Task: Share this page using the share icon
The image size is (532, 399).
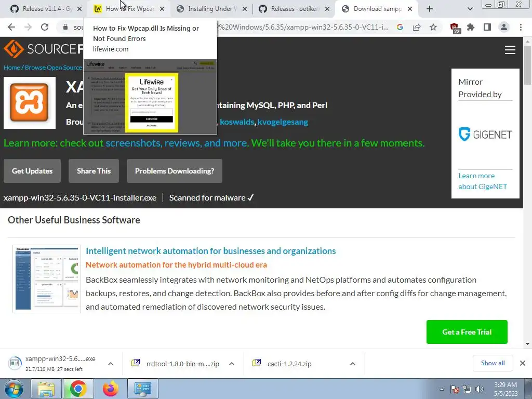Action: pyautogui.click(x=417, y=27)
